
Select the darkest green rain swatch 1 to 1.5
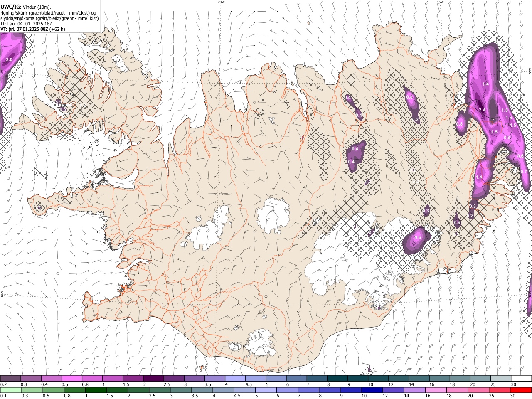[96, 390]
